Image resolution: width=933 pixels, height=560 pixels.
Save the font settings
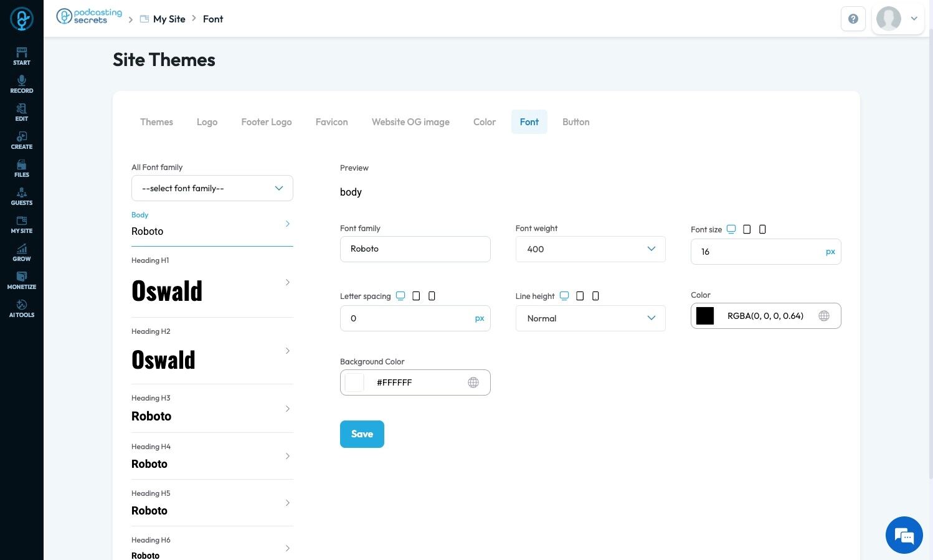click(362, 434)
